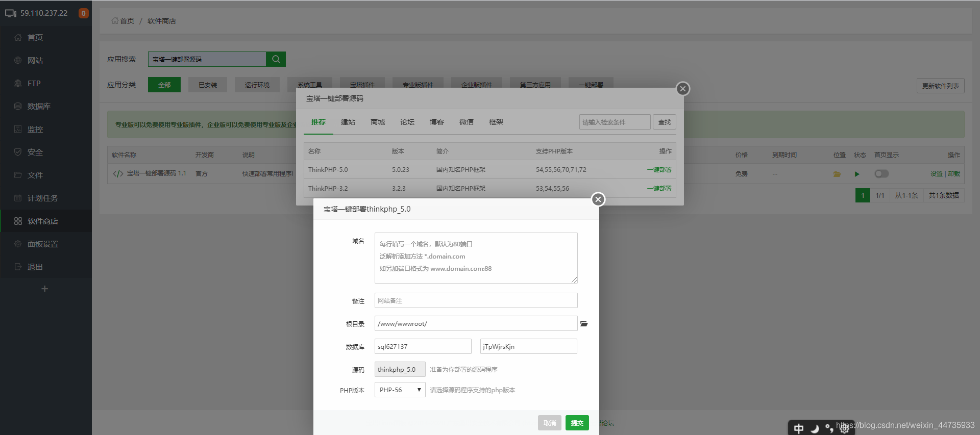This screenshot has width=980, height=435.
Task: Open the root directory folder picker icon
Action: pos(584,324)
